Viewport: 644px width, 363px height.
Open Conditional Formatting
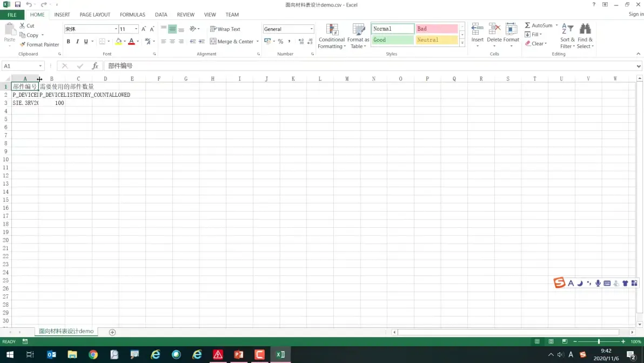click(331, 36)
